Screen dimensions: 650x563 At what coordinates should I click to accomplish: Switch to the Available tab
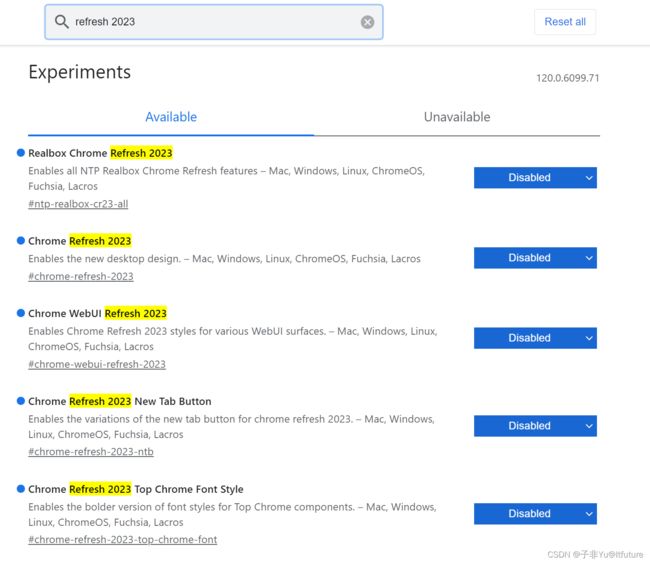tap(171, 117)
